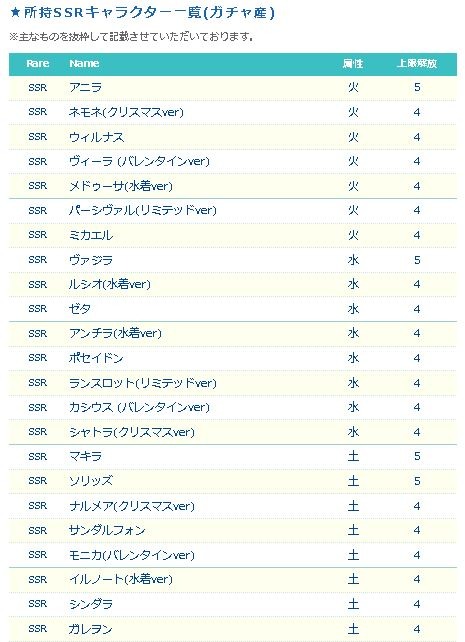Click the 上限解放 column header
The image size is (465, 642).
[417, 63]
